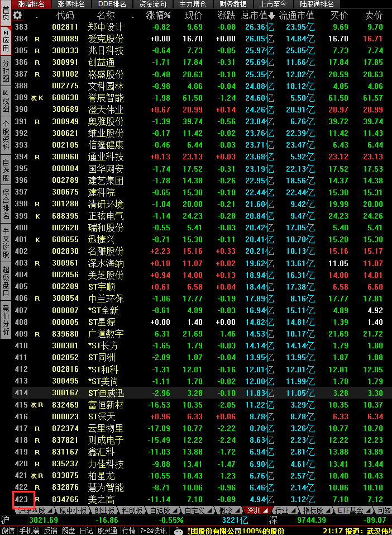Screen dimensions: 392x535
Task: Open the 应用 sidebar tab
Action: point(6,41)
